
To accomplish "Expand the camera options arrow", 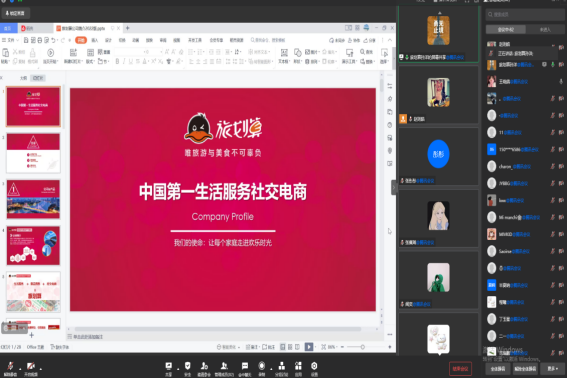I will click(x=40, y=369).
